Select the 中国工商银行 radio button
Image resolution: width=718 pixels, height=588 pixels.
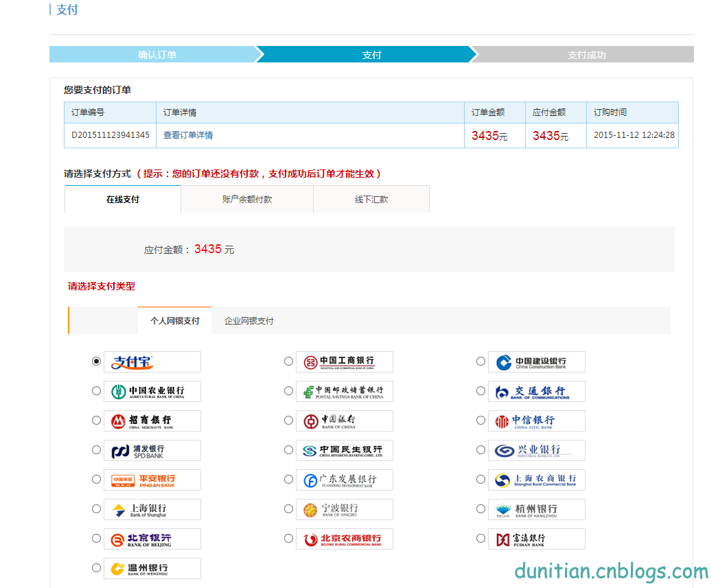click(288, 362)
